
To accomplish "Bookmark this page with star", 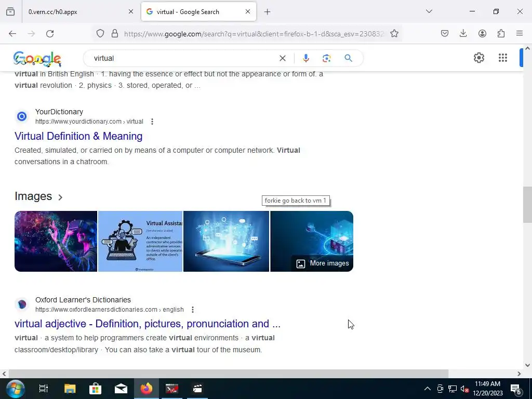I will click(x=394, y=33).
